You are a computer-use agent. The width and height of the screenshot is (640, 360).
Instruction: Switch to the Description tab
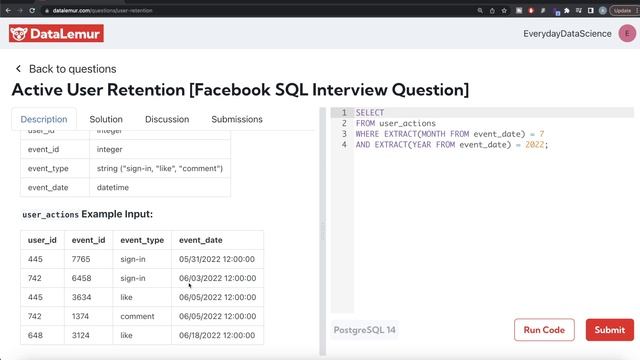click(44, 119)
